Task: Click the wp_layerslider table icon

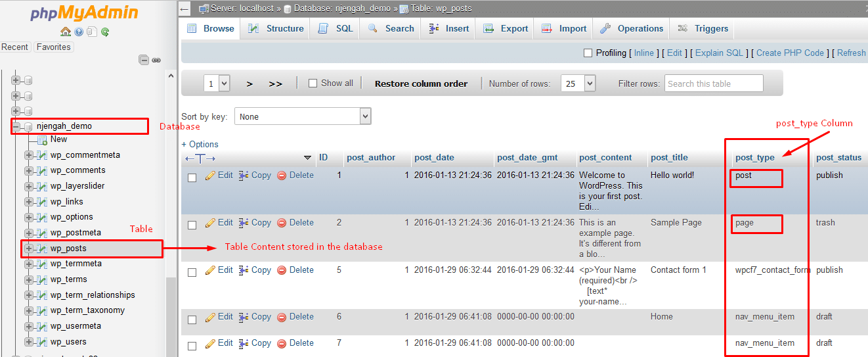Action: coord(41,186)
